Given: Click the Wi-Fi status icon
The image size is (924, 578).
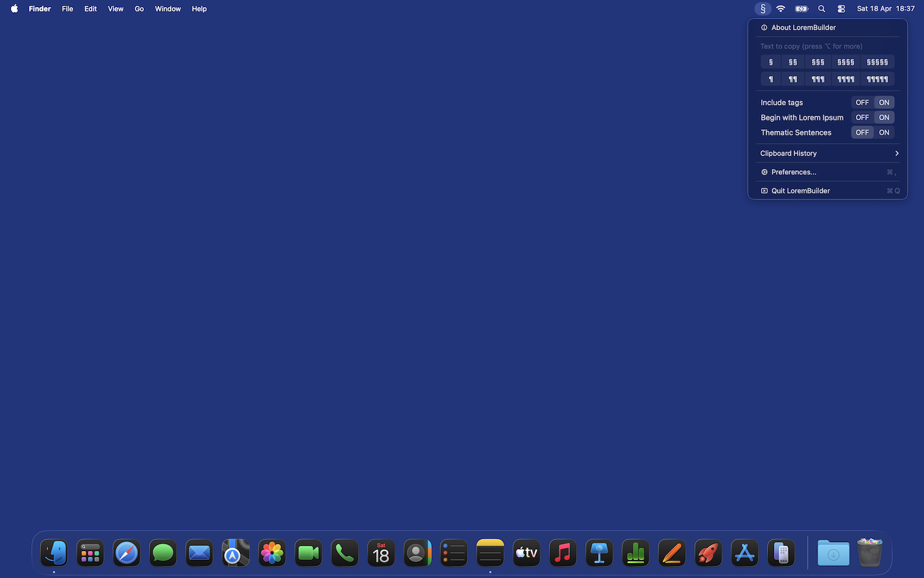Looking at the screenshot, I should click(x=780, y=8).
